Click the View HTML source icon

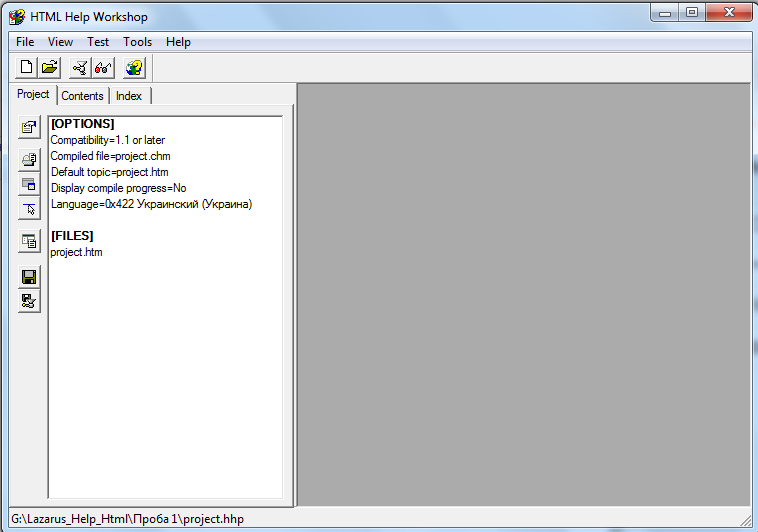29,241
